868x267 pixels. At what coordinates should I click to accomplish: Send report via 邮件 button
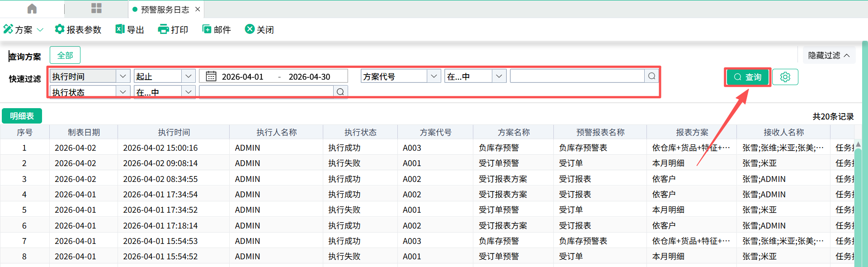click(x=207, y=29)
